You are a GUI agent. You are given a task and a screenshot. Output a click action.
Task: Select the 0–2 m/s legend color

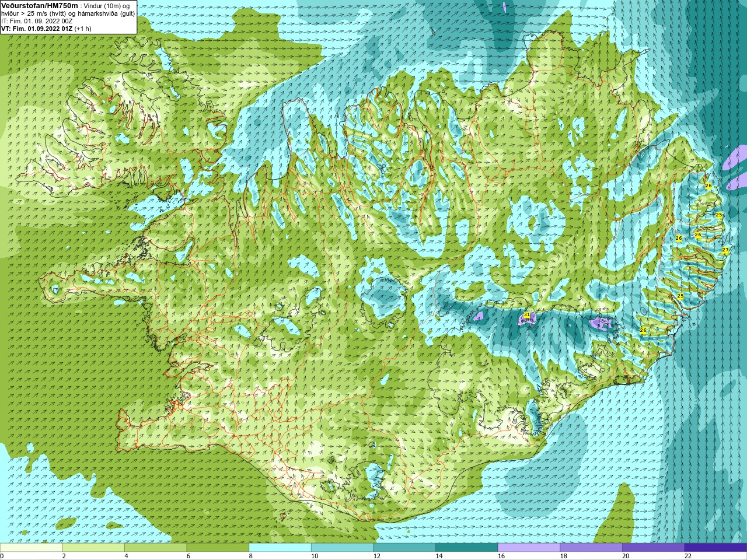coord(31,548)
